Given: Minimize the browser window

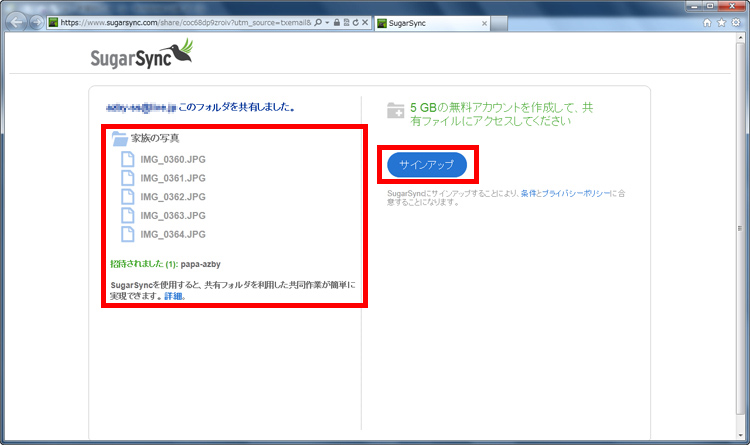Looking at the screenshot, I should pyautogui.click(x=693, y=6).
